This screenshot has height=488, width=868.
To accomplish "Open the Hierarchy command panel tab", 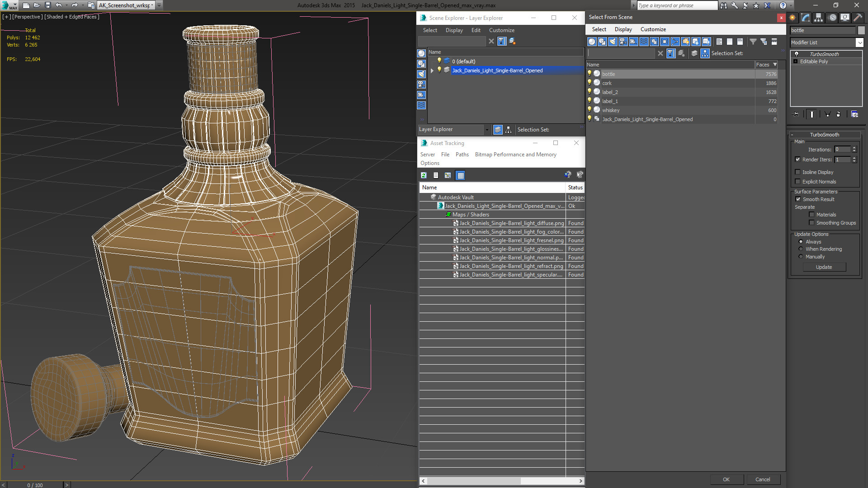I will click(819, 18).
